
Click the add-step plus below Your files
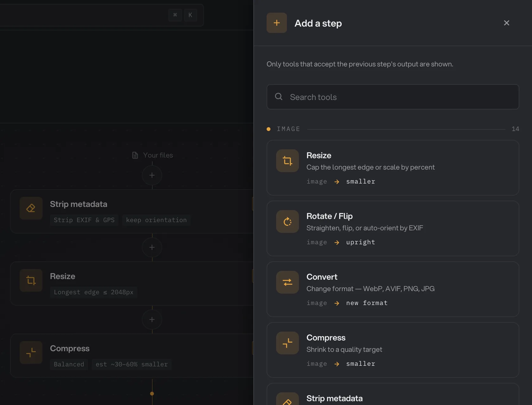(x=152, y=175)
